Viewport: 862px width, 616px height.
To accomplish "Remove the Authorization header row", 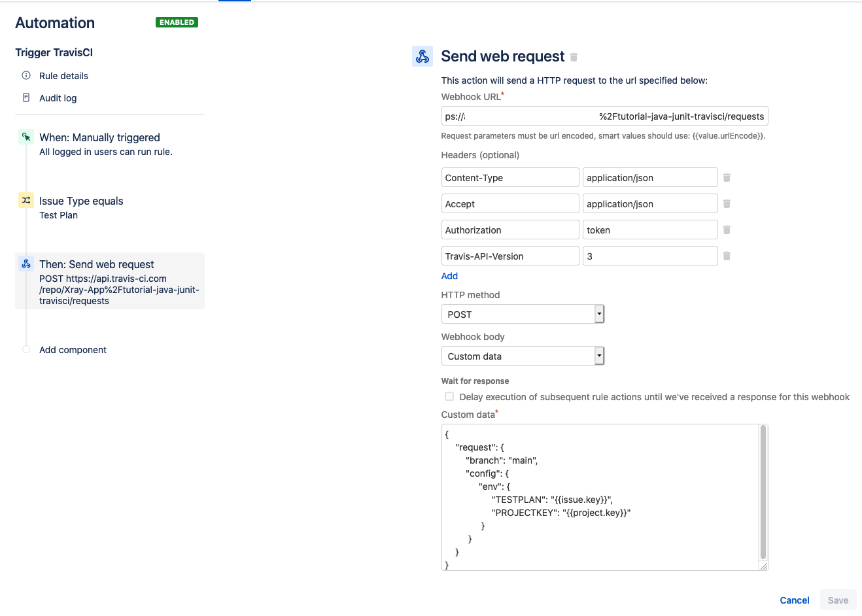I will click(x=727, y=230).
